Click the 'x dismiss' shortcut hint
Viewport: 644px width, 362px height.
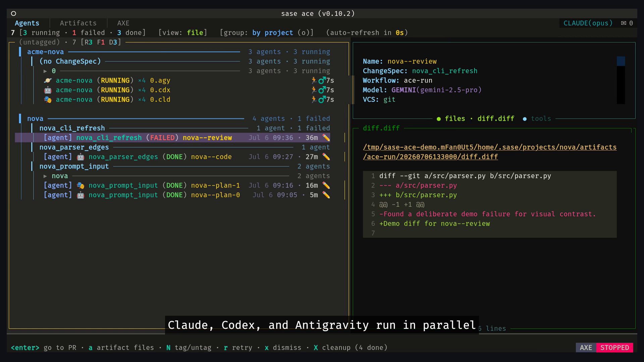click(x=283, y=348)
